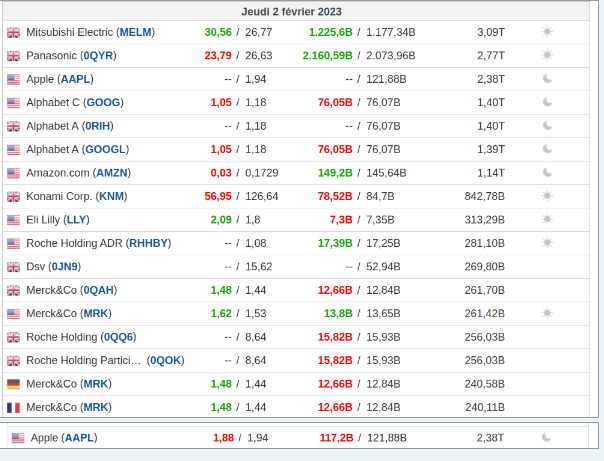This screenshot has width=604, height=461.
Task: Open Dsv 0JN9 link
Action: click(x=64, y=267)
